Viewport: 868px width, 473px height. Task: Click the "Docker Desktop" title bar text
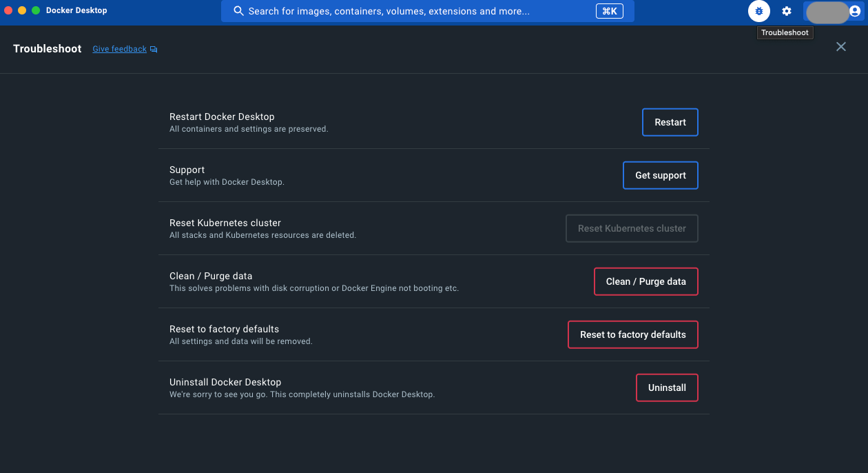tap(76, 10)
